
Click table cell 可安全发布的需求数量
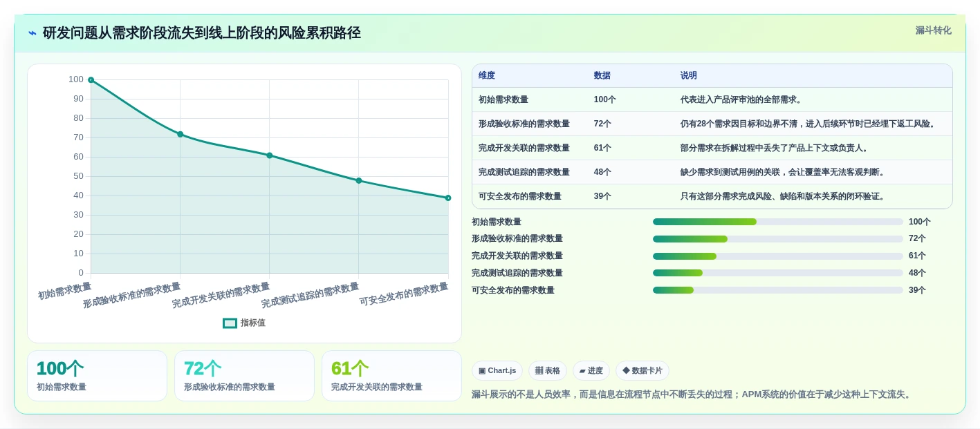tap(520, 196)
